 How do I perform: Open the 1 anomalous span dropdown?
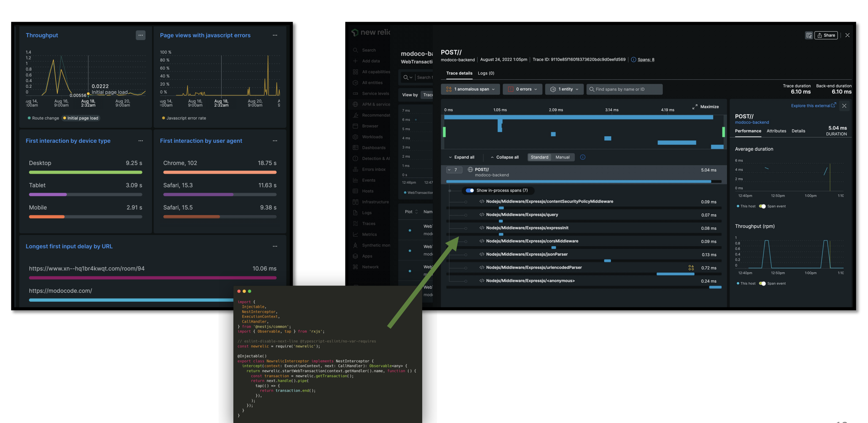pos(471,89)
